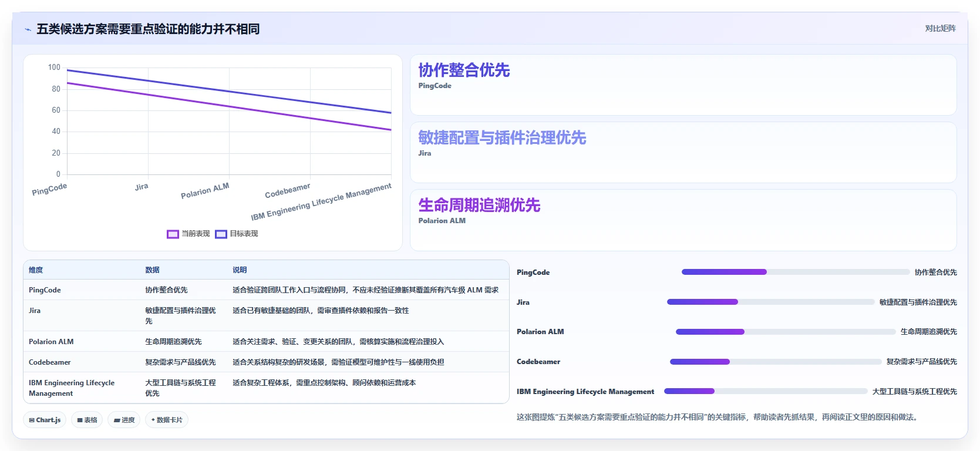
Task: Click the Polarion ALM axis label on chart
Action: pyautogui.click(x=205, y=191)
